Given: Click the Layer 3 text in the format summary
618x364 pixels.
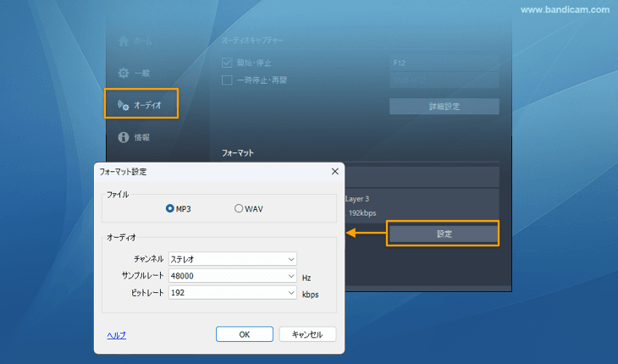Looking at the screenshot, I should pos(357,199).
